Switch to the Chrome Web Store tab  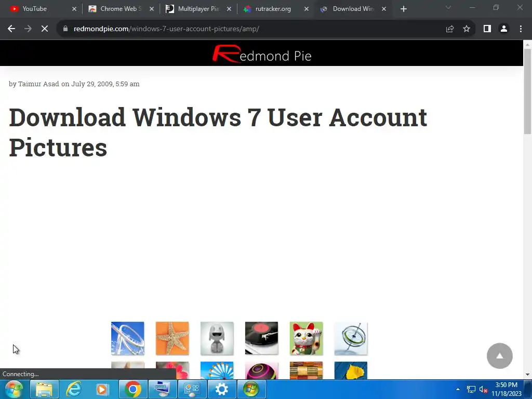click(120, 9)
